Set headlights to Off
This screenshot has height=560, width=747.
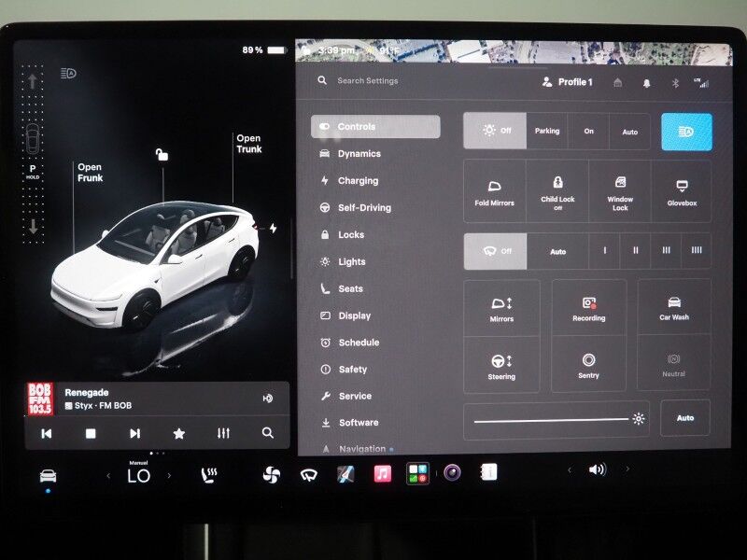(495, 131)
